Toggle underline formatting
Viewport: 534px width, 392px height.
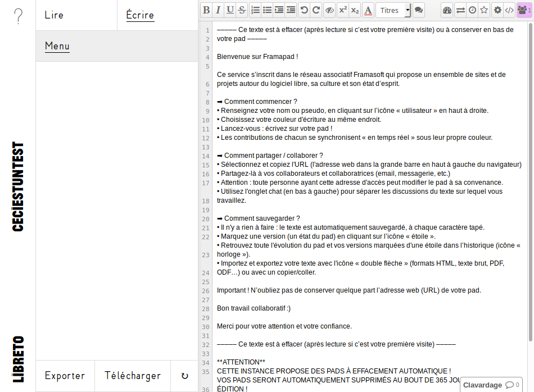pyautogui.click(x=230, y=10)
